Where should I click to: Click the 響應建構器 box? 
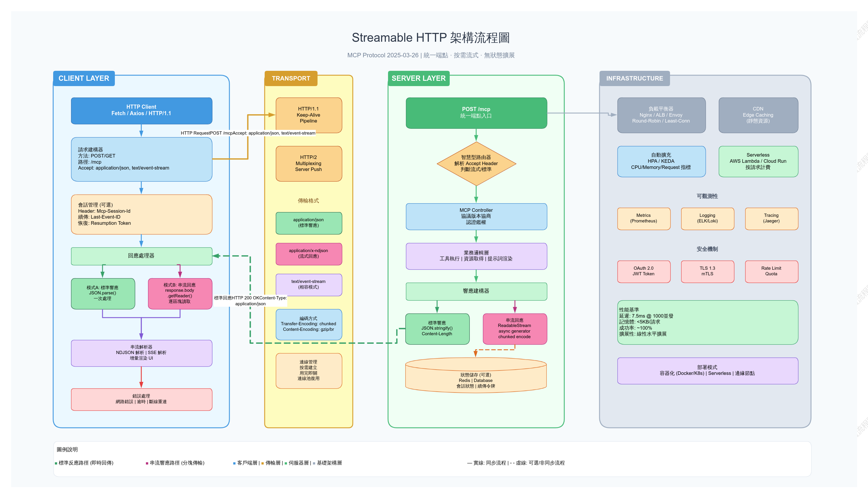pyautogui.click(x=476, y=291)
